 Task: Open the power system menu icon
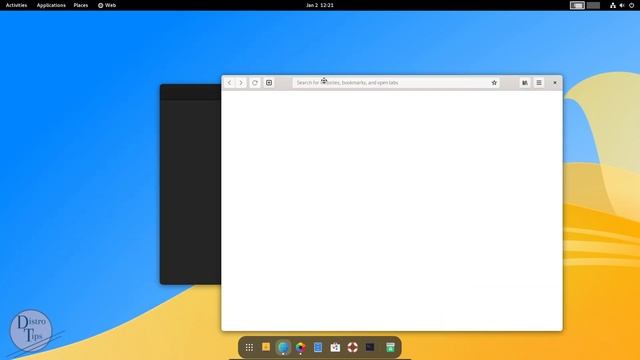[631, 5]
